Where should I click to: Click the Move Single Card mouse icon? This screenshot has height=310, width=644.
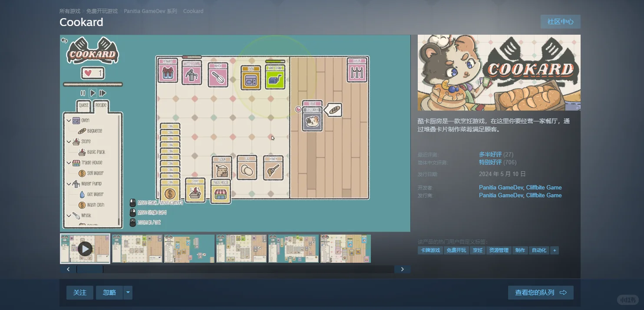tap(132, 213)
